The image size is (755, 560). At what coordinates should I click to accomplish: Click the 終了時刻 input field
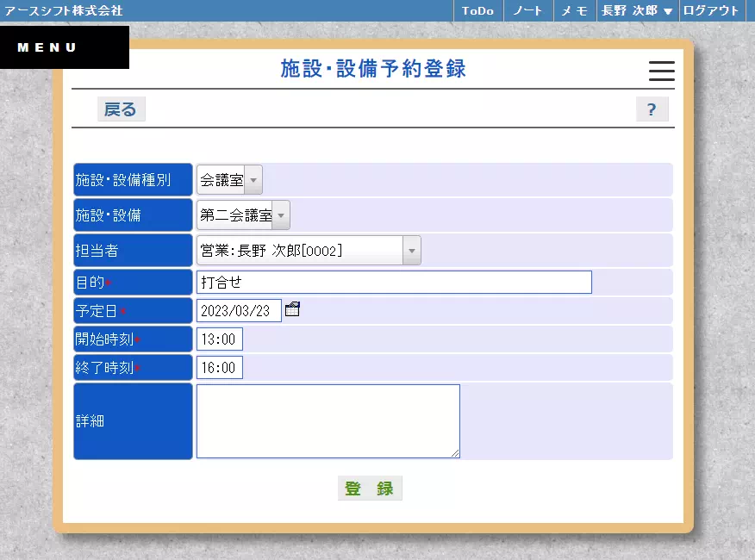coord(219,368)
